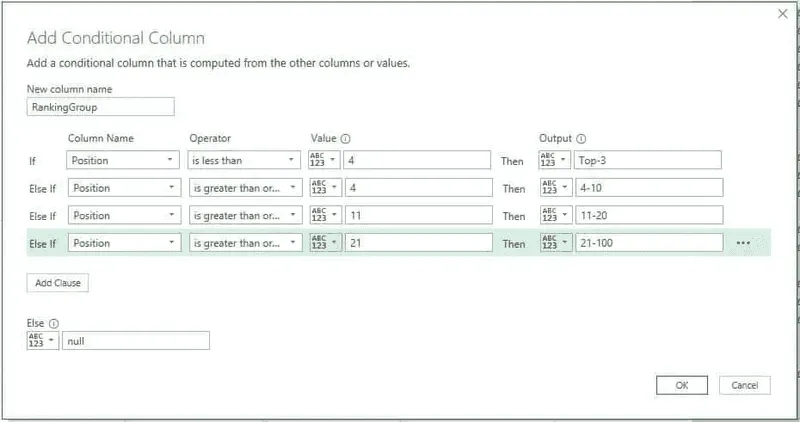Close the Add Conditional Column dialog

click(782, 14)
